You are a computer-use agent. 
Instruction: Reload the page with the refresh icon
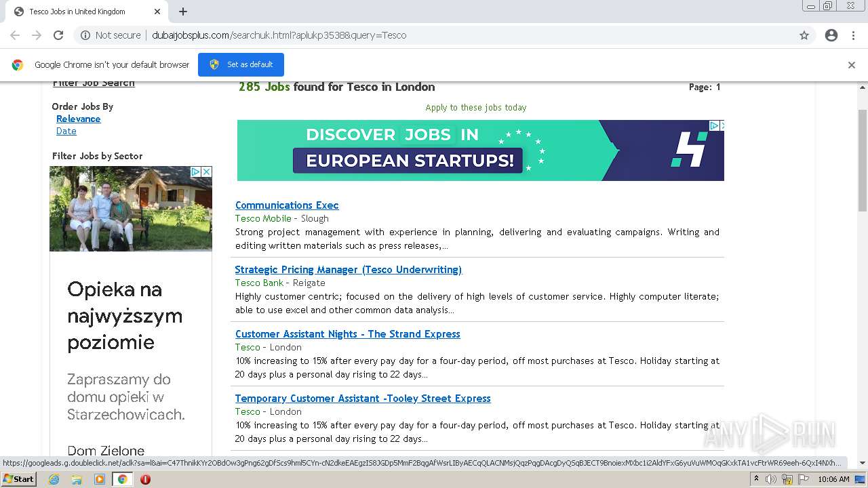(x=58, y=35)
